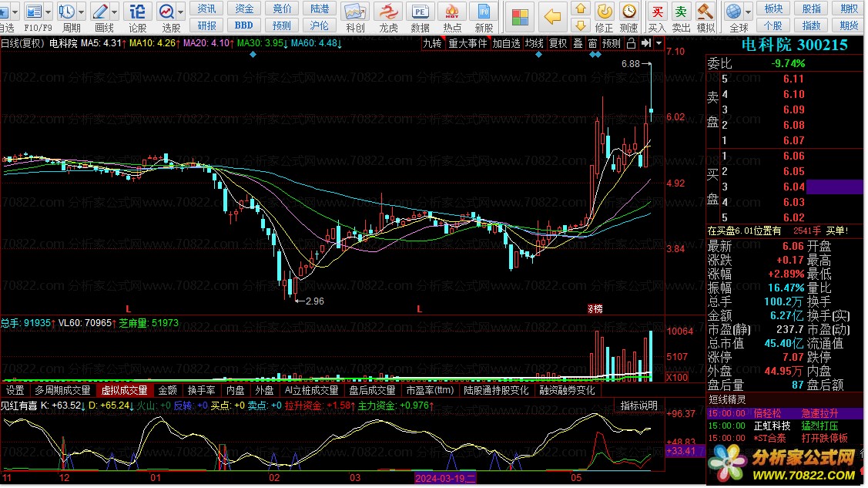
Task: Click the 日线(复权) period label
Action: (22, 43)
